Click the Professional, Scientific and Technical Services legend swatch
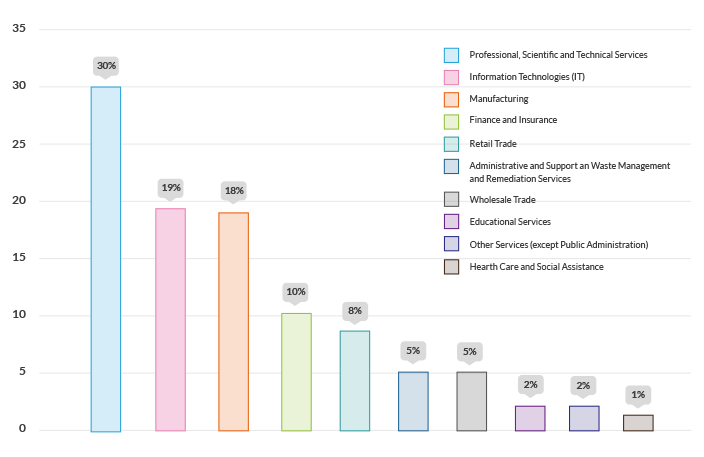This screenshot has height=457, width=704. (x=451, y=55)
